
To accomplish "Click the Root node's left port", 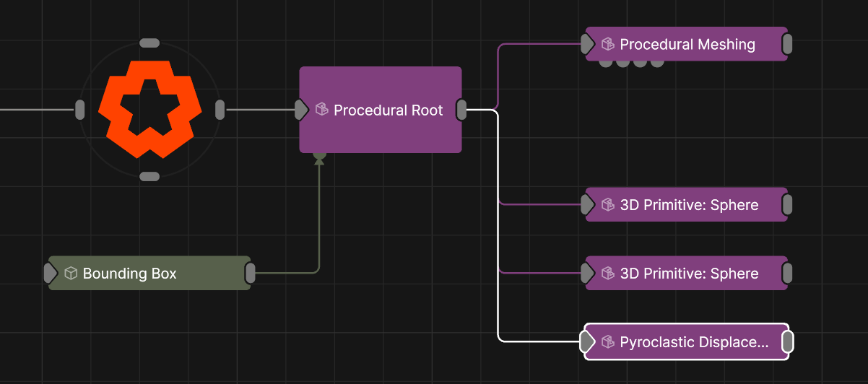I will click(x=80, y=110).
